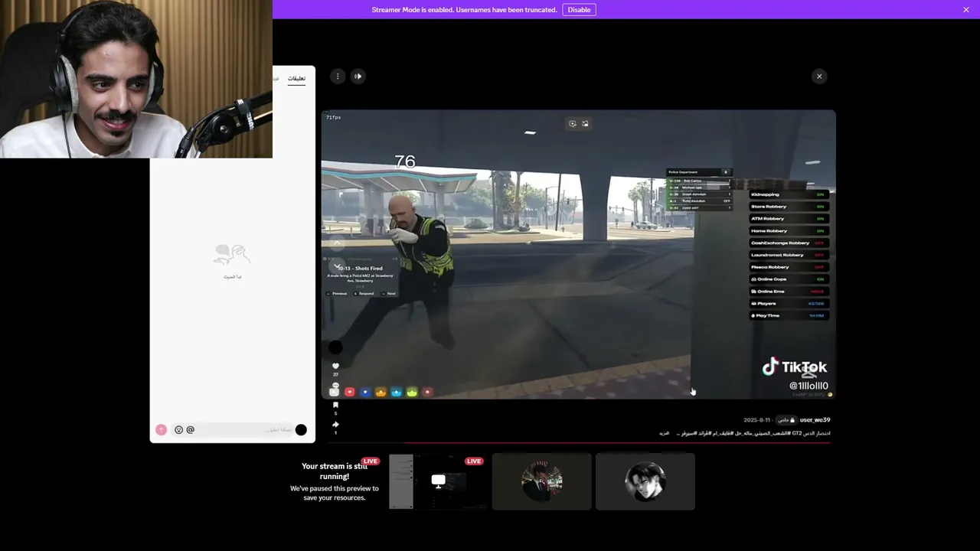The width and height of the screenshot is (980, 551).
Task: Click 'Previous' on the dispatch alert
Action: pyautogui.click(x=338, y=293)
